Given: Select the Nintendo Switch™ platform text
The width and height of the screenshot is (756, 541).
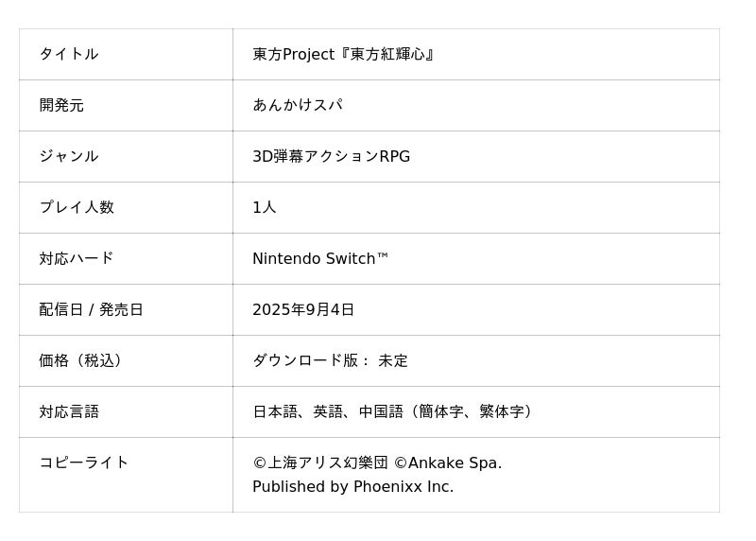Looking at the screenshot, I should 320,259.
